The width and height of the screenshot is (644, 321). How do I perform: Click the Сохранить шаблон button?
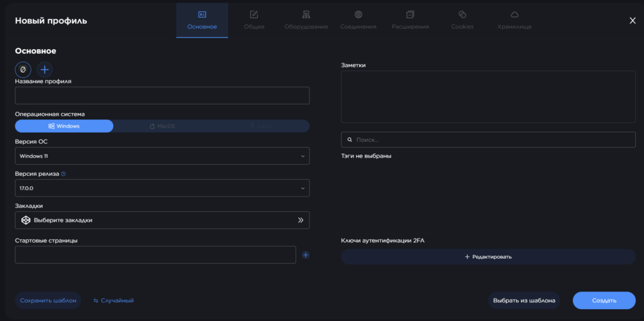tap(48, 300)
